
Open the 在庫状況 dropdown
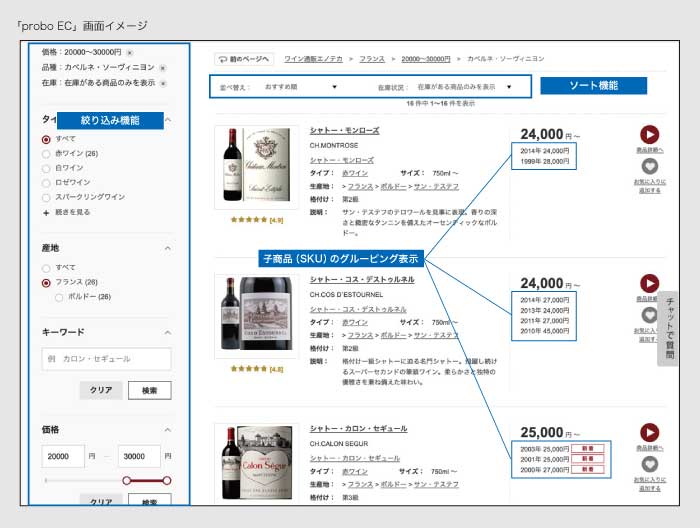(463, 87)
